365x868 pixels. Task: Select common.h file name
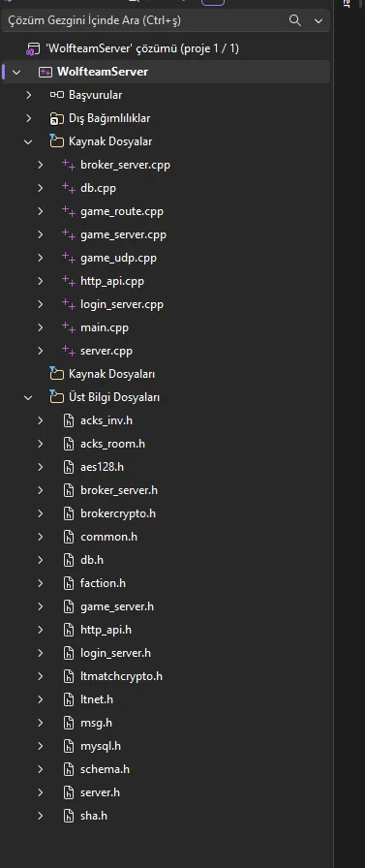(109, 537)
